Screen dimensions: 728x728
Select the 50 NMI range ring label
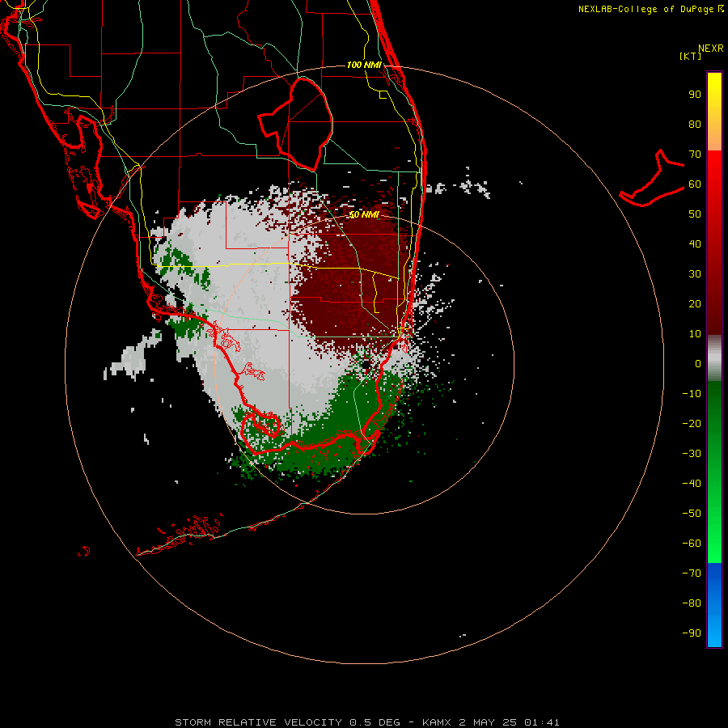tap(364, 214)
